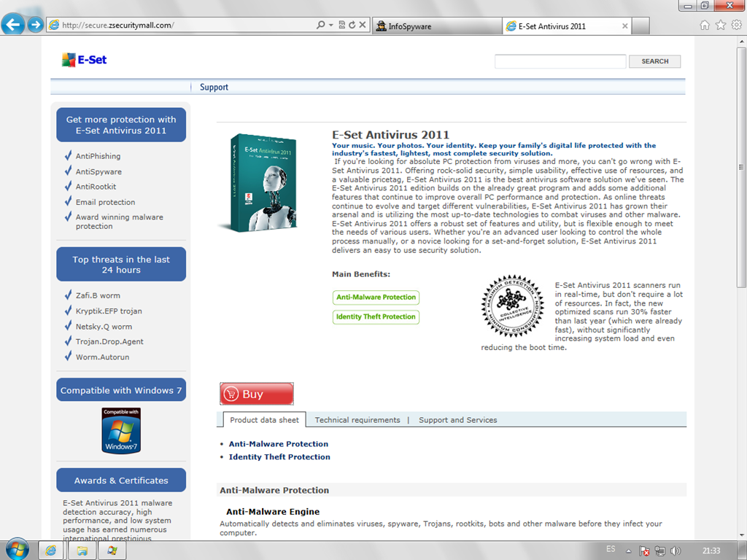The image size is (747, 560).
Task: Click the network tray icon
Action: coord(659,551)
